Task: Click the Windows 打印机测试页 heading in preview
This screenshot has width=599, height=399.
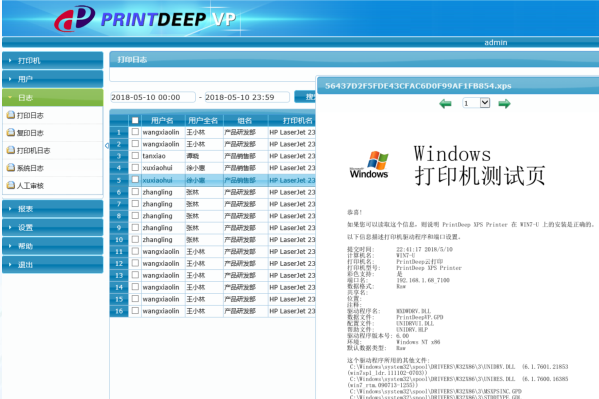Action: pyautogui.click(x=479, y=165)
